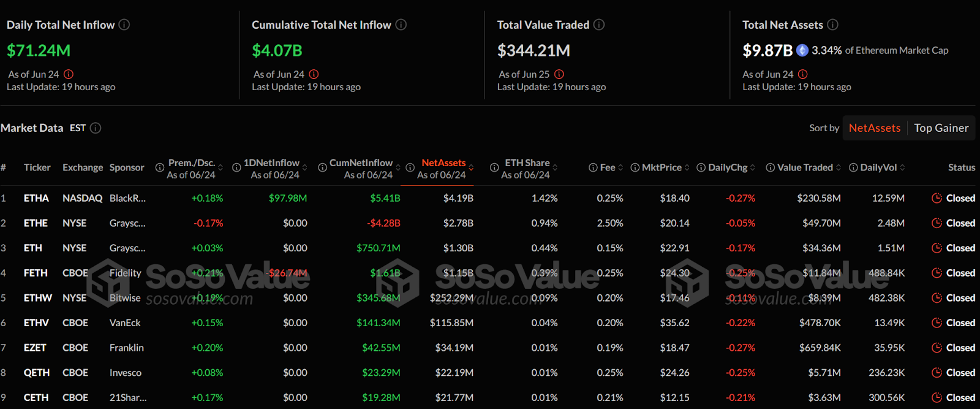Click clock status icon in ETHA row

point(937,198)
